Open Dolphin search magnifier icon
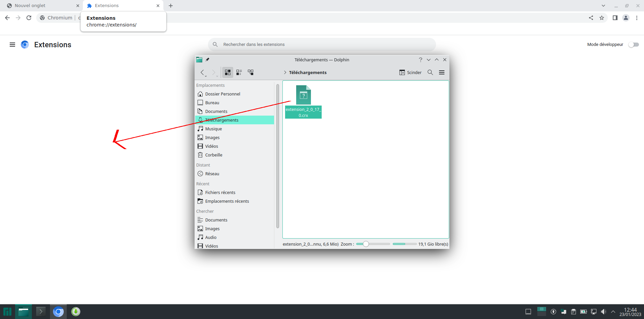644x319 pixels. coord(430,72)
